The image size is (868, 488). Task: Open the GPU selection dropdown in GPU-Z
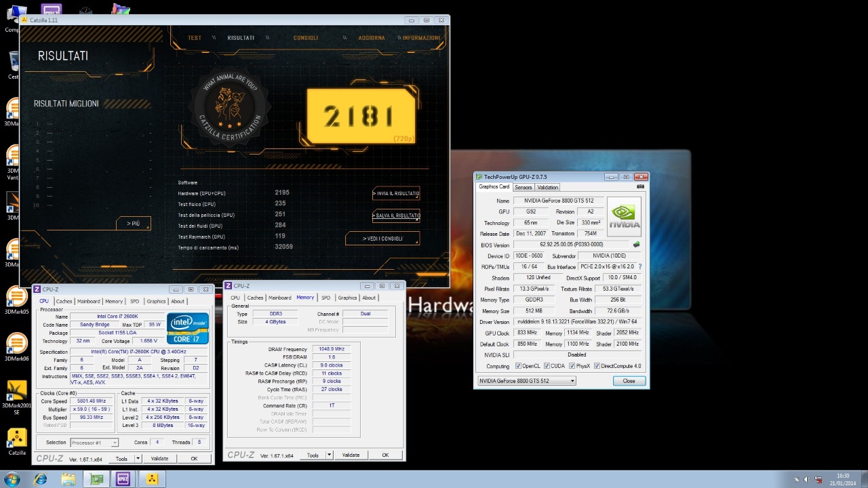click(x=527, y=381)
